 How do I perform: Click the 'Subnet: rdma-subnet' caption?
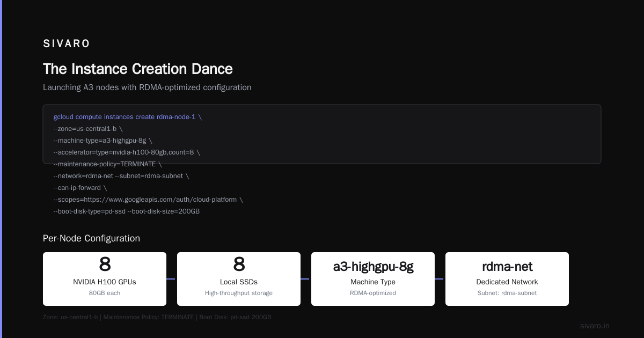pos(507,293)
